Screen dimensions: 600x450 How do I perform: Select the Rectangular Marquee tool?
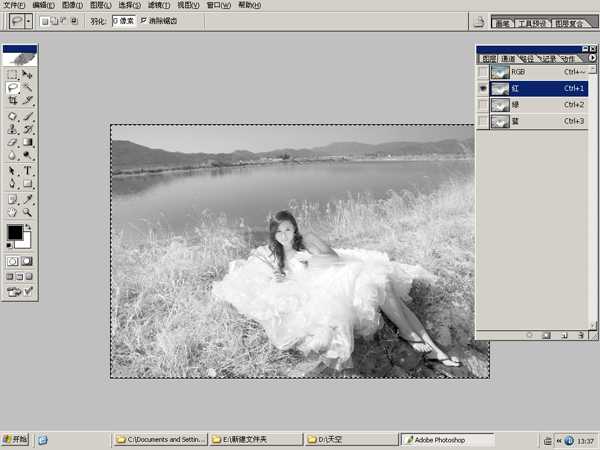click(x=13, y=75)
